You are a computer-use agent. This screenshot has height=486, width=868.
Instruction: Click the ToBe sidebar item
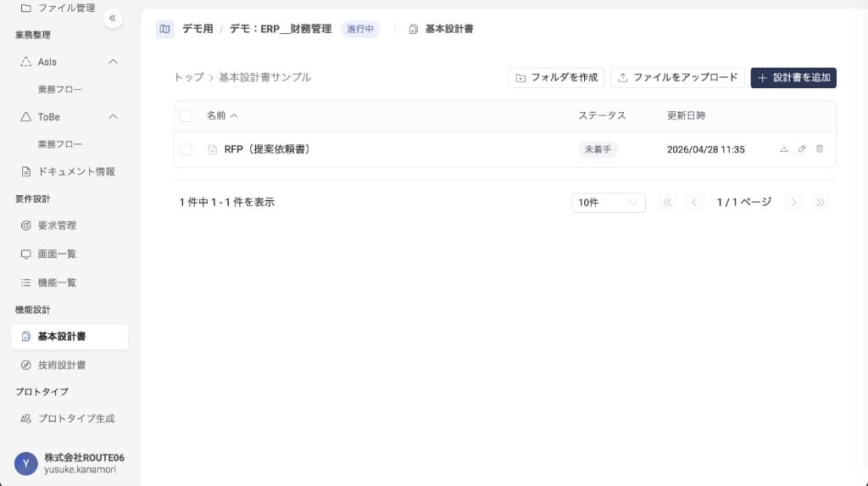pyautogui.click(x=48, y=117)
